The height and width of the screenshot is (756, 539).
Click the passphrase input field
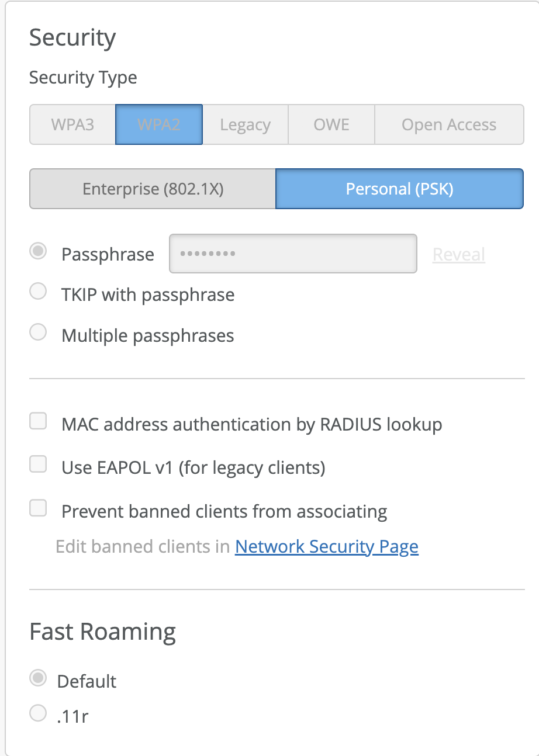pos(292,253)
